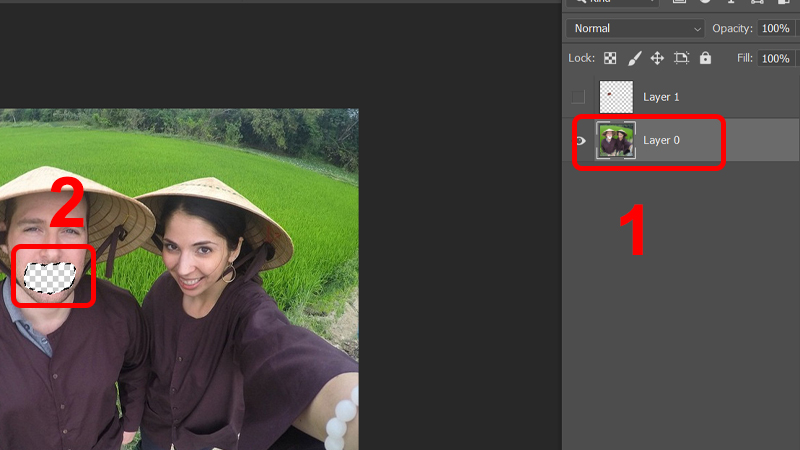Click the Fill 100% value field
Viewport: 800px width, 450px height.
pyautogui.click(x=778, y=58)
